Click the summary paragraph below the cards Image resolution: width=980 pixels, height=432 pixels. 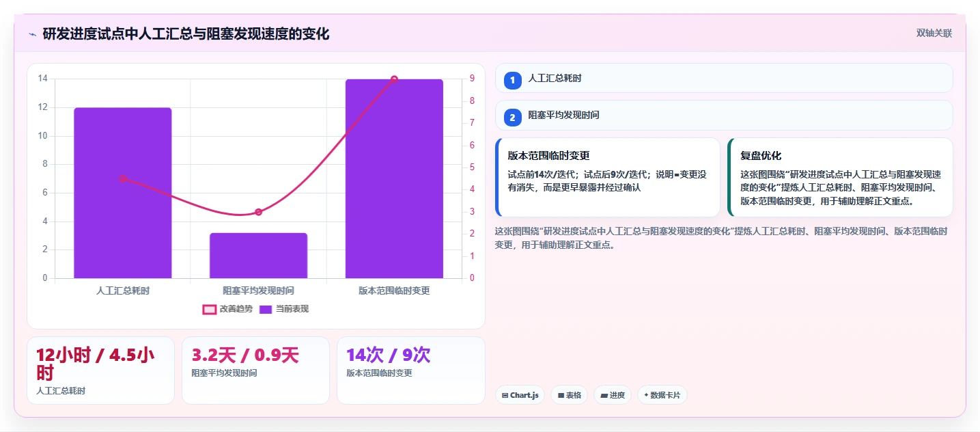(x=721, y=238)
